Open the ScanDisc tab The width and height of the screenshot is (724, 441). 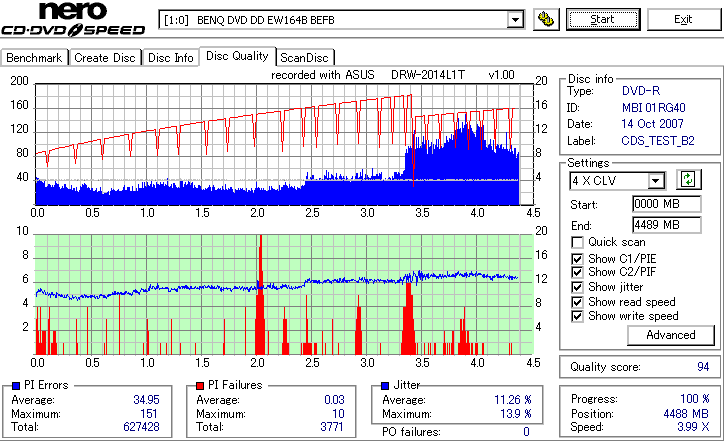click(x=304, y=58)
